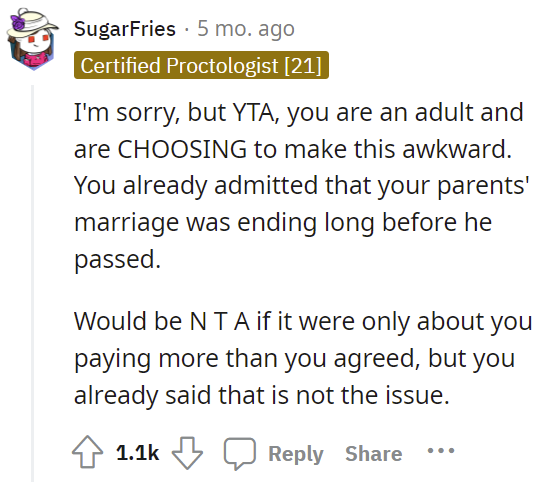Click the speech bubble reply icon
Screen dimensions: 544x482
pyautogui.click(x=240, y=453)
